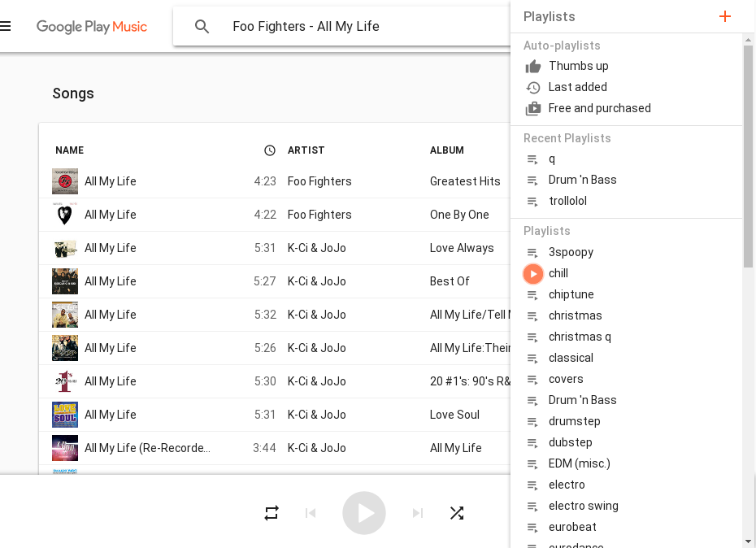Skip to previous track
Screen dimensions: 756x548
(x=311, y=513)
